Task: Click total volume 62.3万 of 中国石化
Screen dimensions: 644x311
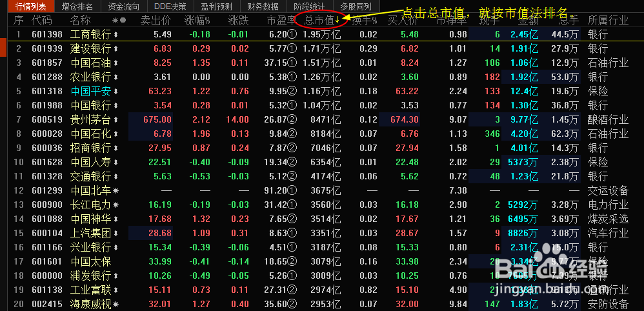Action: (564, 134)
